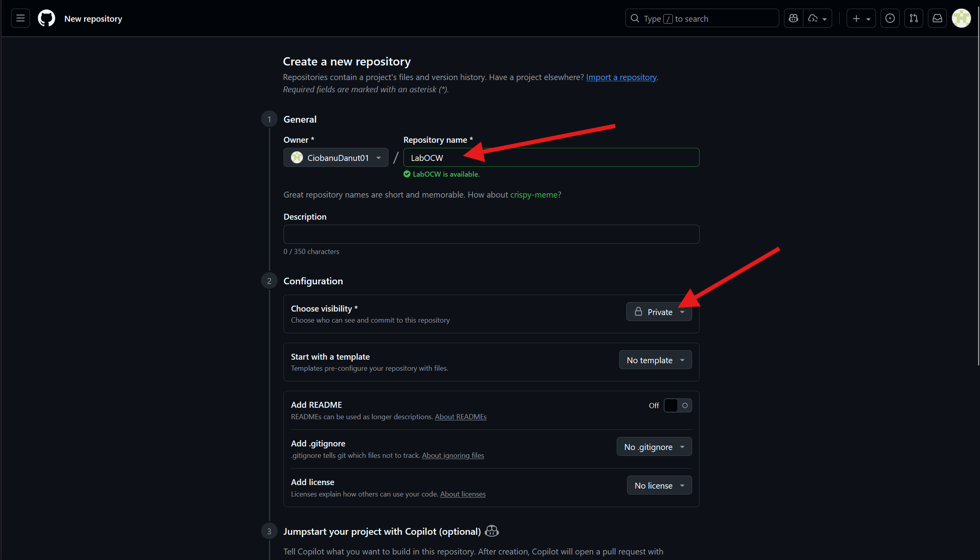Click the Copilot icon beside Jumpstart heading
980x560 pixels.
point(491,531)
